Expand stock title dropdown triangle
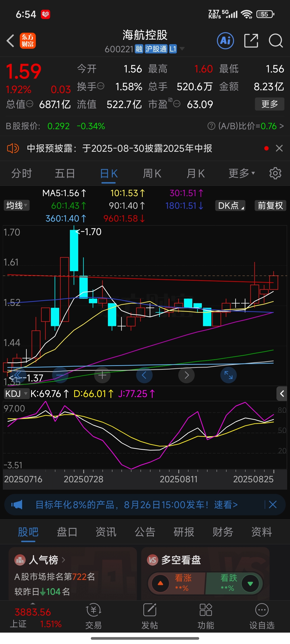Image resolution: width=290 pixels, height=644 pixels. click(x=182, y=48)
